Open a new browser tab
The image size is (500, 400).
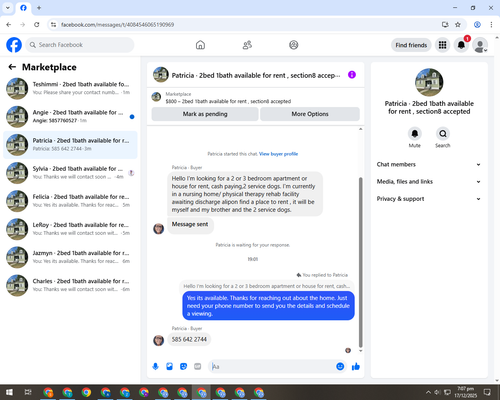click(39, 8)
